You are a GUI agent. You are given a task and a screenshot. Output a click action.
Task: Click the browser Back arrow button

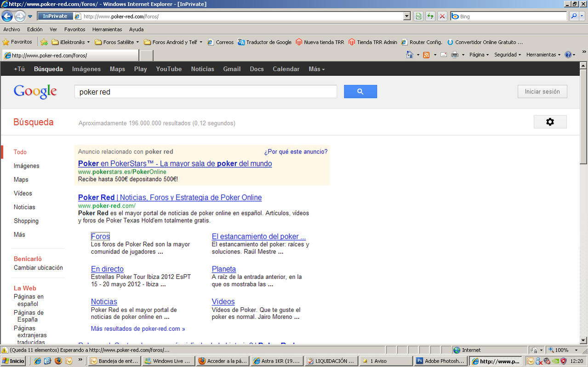7,16
